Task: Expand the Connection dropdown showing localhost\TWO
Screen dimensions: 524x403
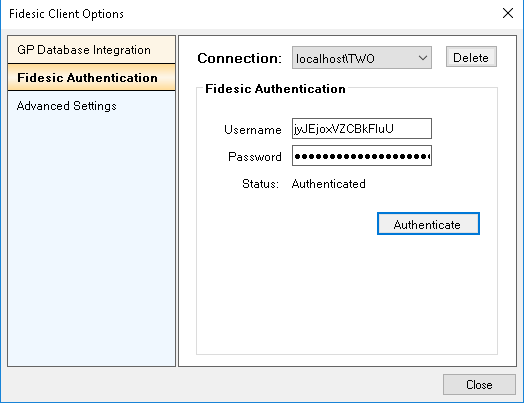Action: point(362,58)
